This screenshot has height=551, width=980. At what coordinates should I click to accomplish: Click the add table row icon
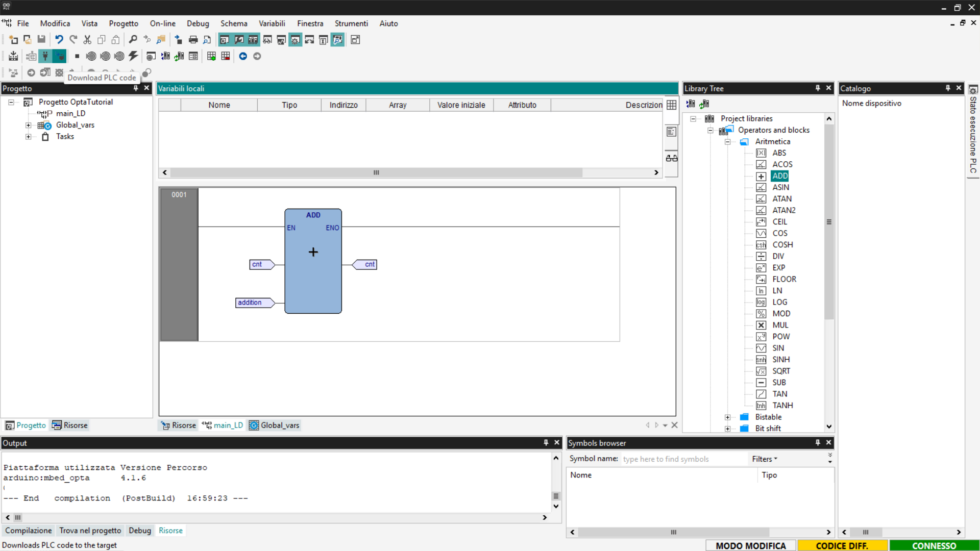[211, 56]
